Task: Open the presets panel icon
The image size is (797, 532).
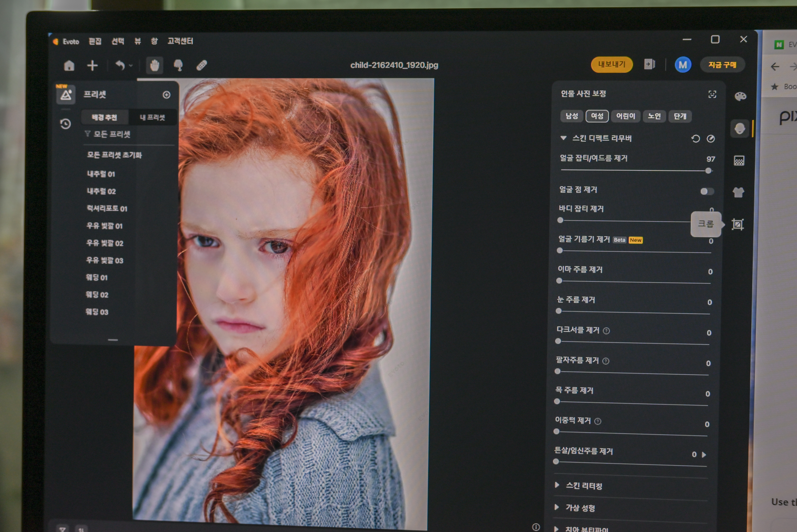Action: coord(66,95)
